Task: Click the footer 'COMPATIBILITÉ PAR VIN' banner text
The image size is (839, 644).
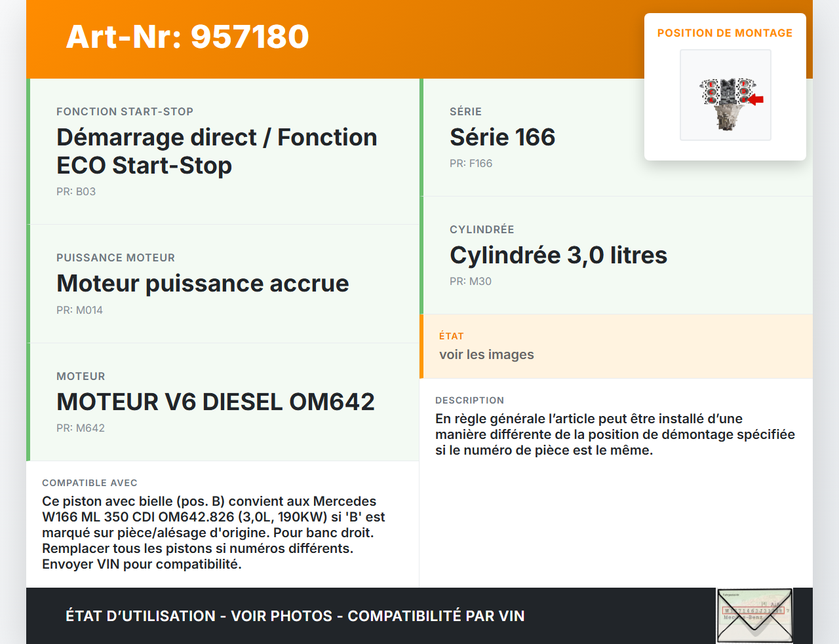Action: (435, 616)
